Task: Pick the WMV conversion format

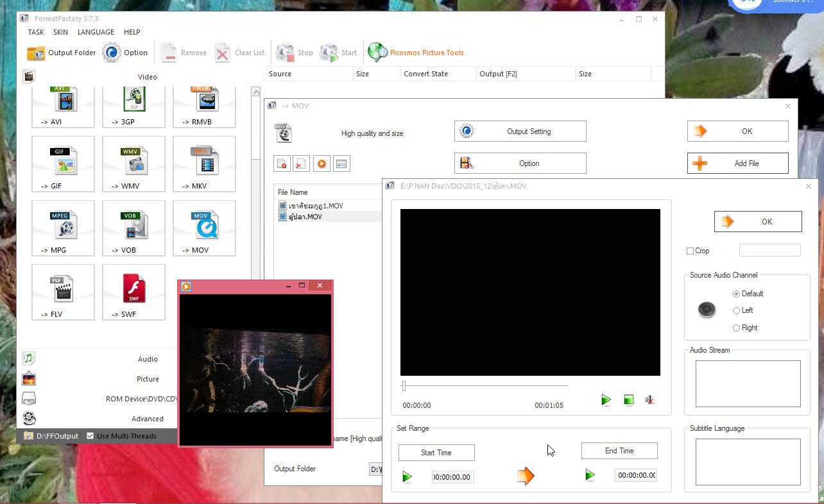Action: pyautogui.click(x=133, y=164)
